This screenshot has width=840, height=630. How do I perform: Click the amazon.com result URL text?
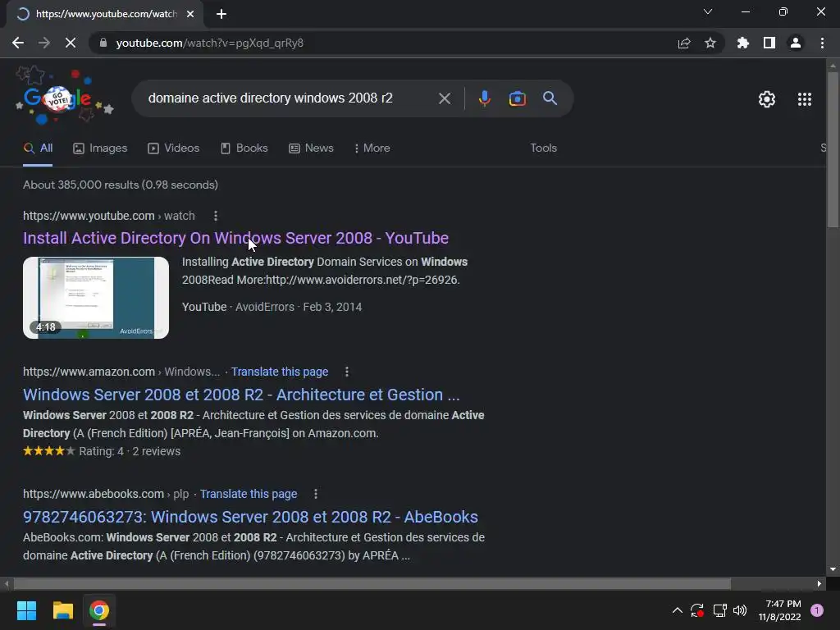(121, 372)
